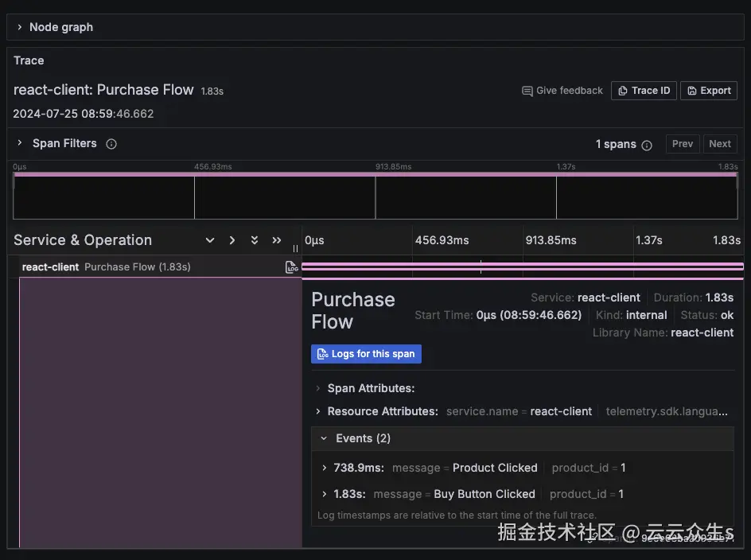The height and width of the screenshot is (560, 751).
Task: Click the column resize handle
Action: click(x=295, y=248)
